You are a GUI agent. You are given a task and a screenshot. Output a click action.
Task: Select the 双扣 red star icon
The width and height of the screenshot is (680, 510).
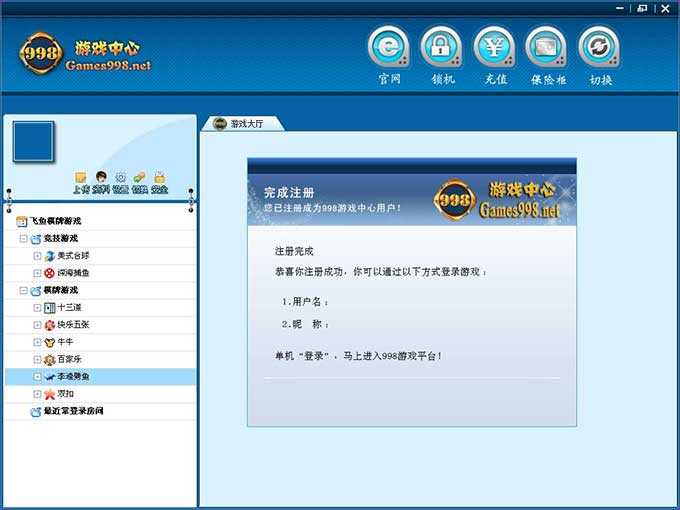(x=49, y=394)
